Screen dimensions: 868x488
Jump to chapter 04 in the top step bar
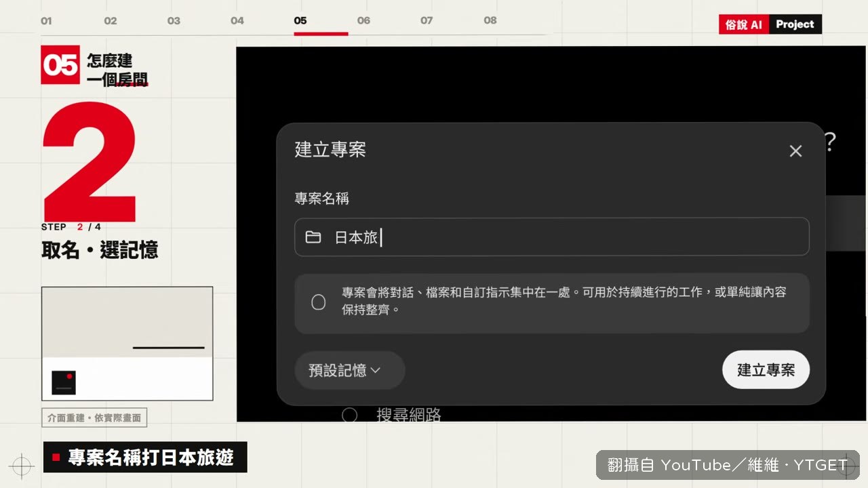pyautogui.click(x=237, y=21)
